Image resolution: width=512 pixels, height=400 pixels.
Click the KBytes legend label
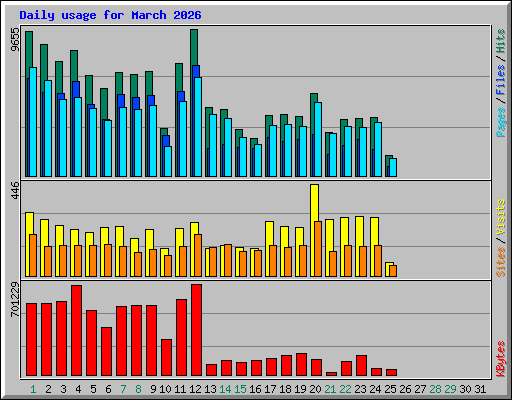(x=501, y=359)
